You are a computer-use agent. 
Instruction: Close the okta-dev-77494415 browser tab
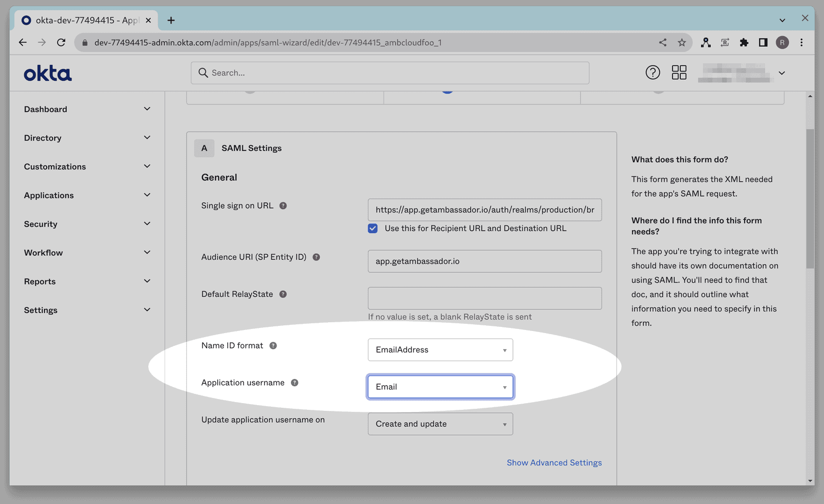tap(148, 20)
